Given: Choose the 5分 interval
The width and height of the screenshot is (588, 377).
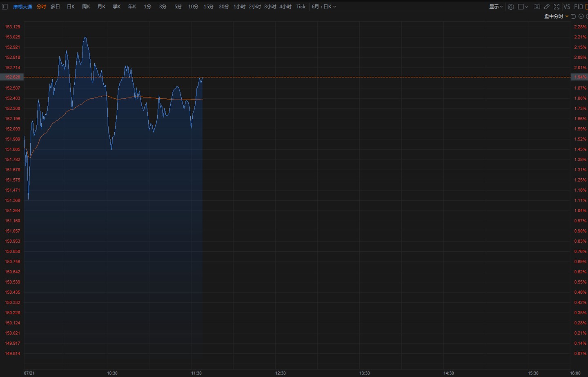Looking at the screenshot, I should [x=178, y=7].
